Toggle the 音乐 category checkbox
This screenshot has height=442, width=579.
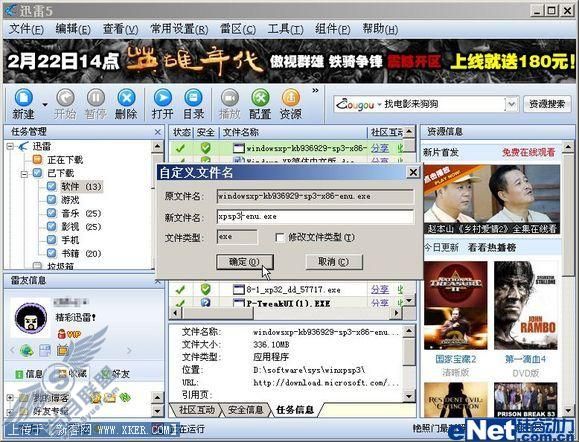click(x=51, y=213)
